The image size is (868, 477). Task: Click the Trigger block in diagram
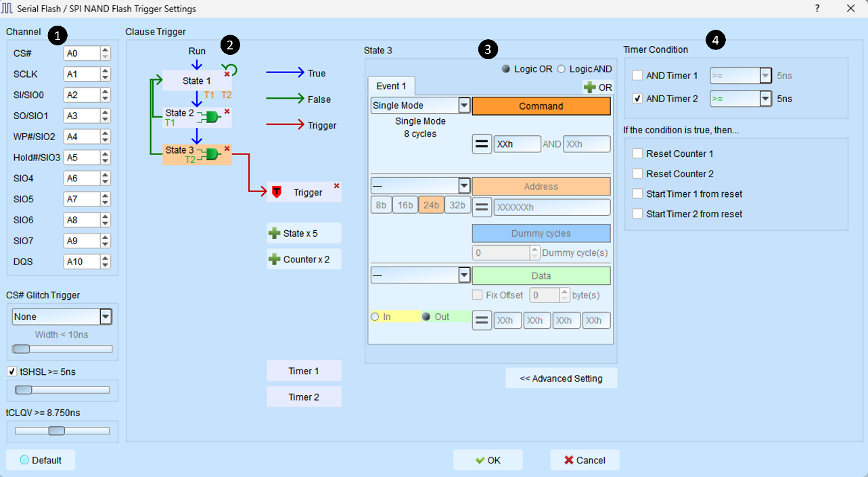pos(304,192)
